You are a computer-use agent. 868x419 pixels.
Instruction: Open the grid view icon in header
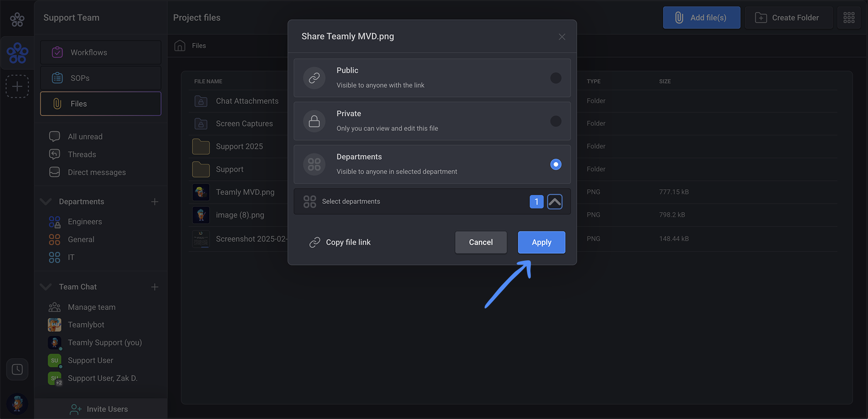coord(849,18)
